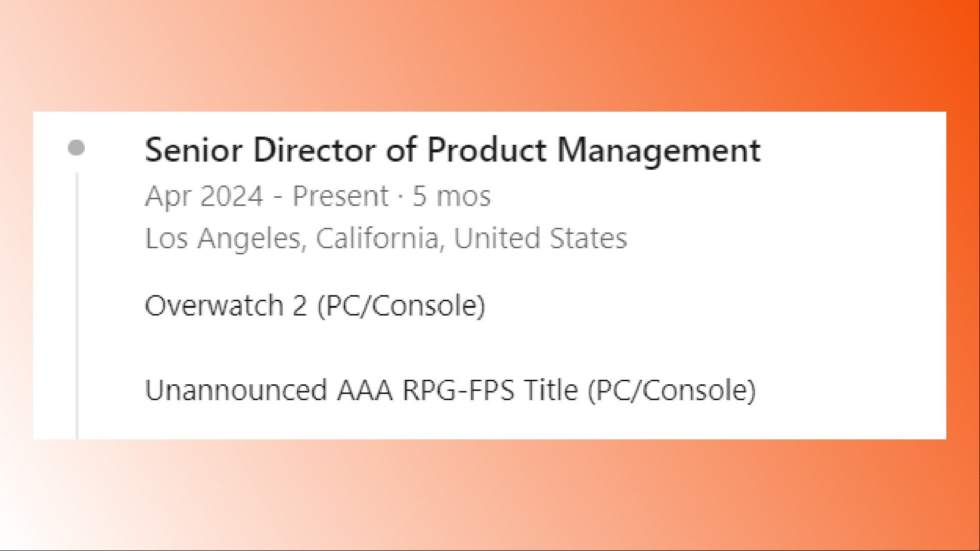Click "United States" in the location line
The image size is (980, 551).
point(540,238)
